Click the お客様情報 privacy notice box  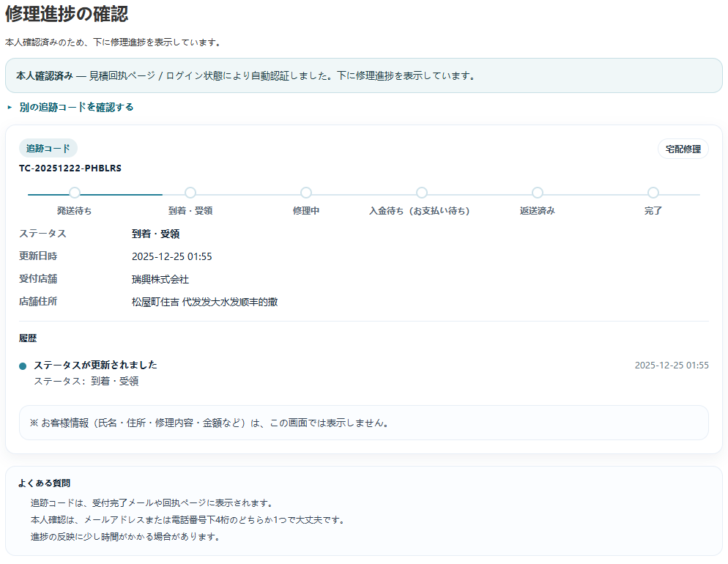click(364, 423)
